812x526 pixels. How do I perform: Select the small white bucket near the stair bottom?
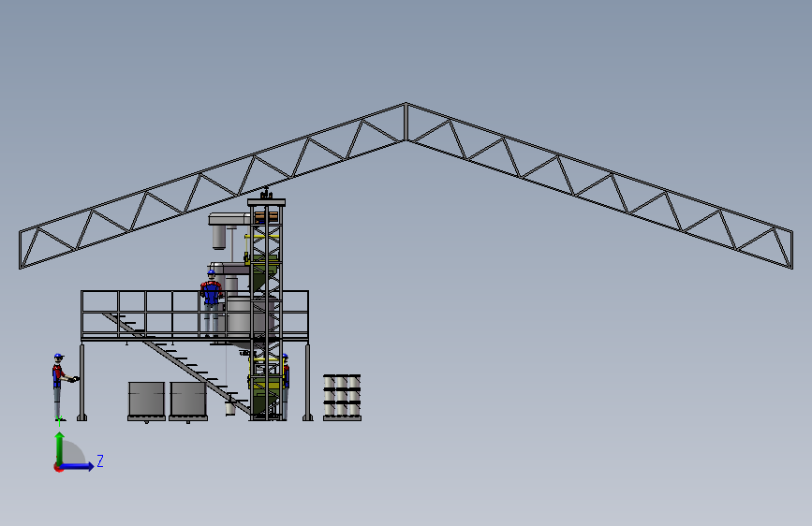[x=230, y=408]
